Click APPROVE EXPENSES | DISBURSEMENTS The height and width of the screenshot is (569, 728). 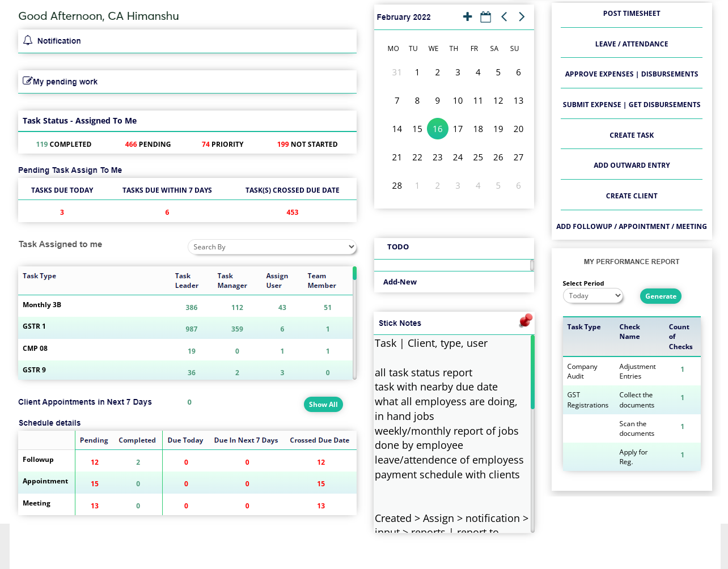[x=631, y=74]
